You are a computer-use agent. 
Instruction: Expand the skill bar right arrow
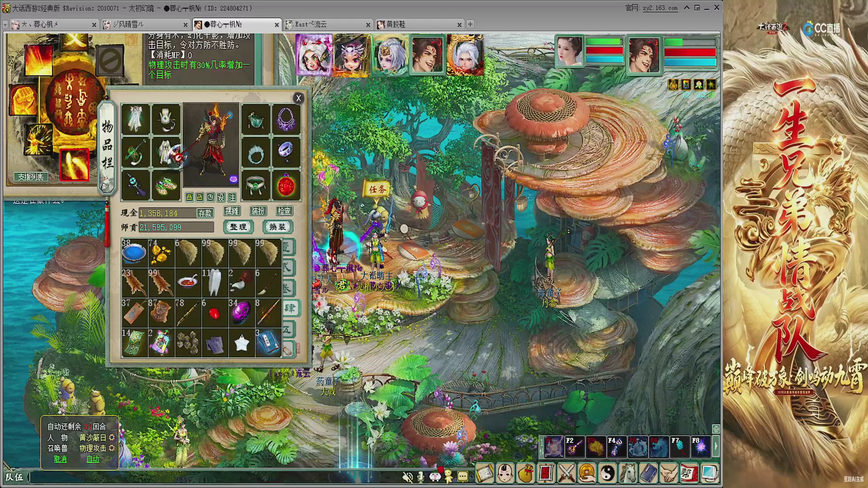point(716,447)
